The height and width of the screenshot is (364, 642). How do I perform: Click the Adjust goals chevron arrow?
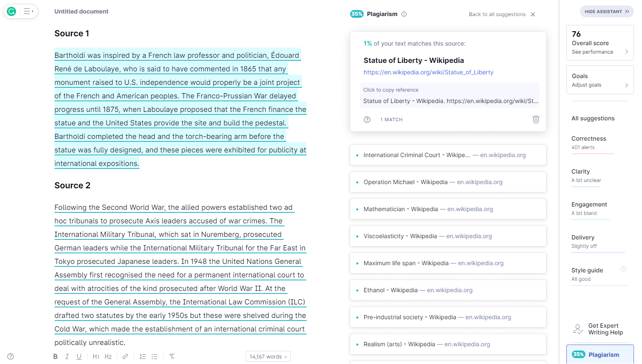(x=626, y=85)
